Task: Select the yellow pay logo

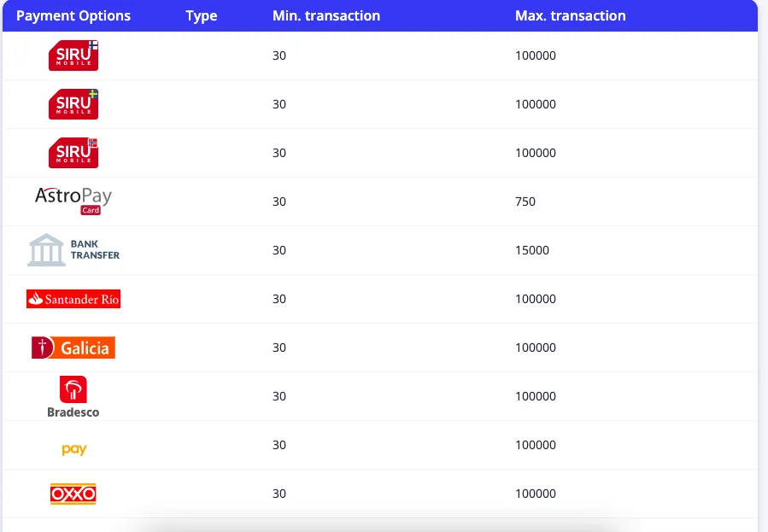Action: tap(74, 449)
